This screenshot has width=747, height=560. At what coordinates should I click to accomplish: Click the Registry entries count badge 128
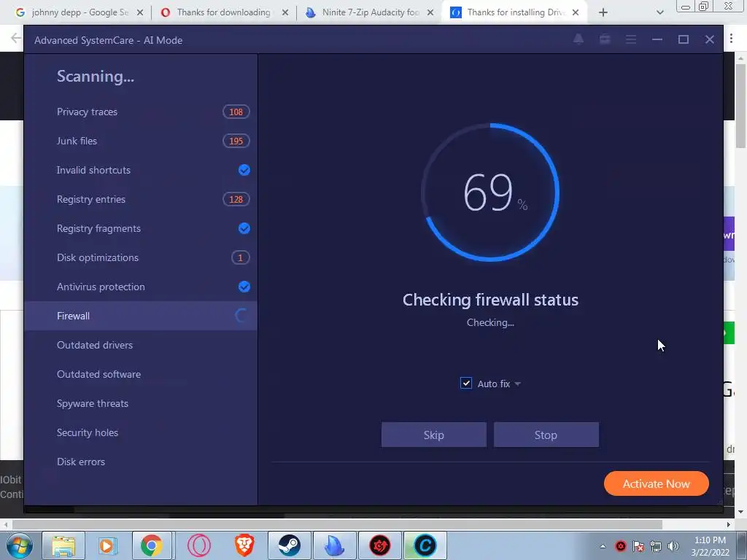click(236, 199)
